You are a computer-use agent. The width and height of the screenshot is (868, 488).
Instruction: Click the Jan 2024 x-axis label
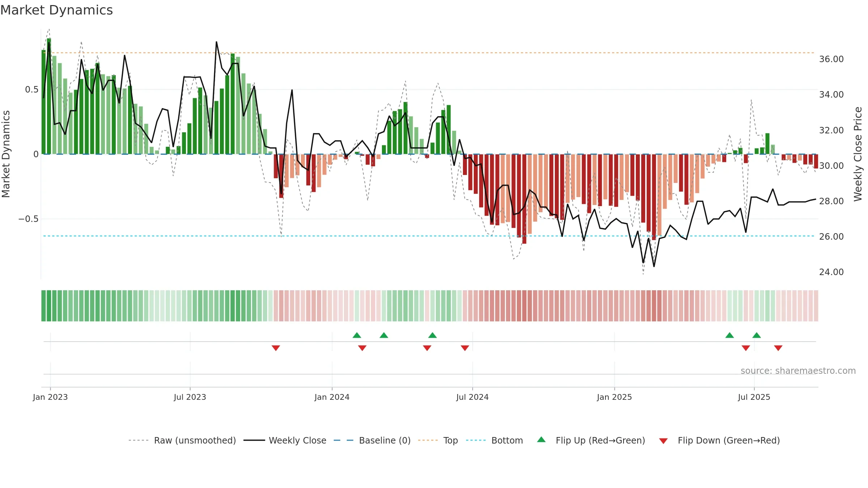332,397
